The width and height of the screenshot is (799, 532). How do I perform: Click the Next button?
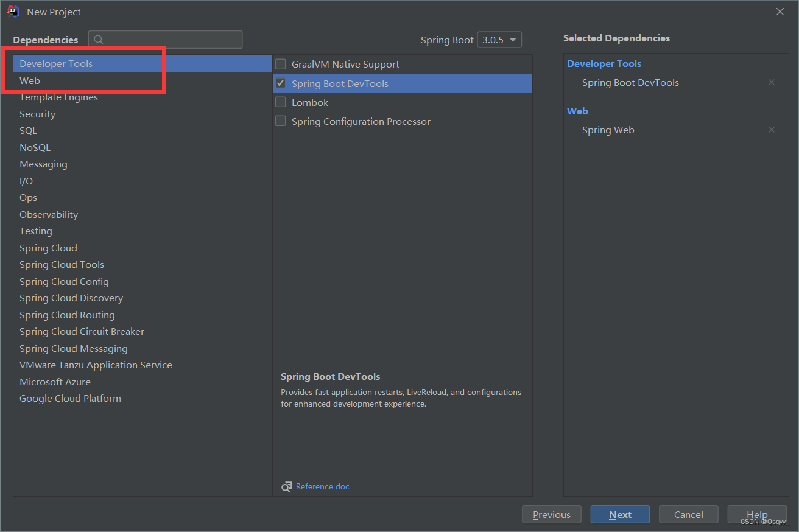click(x=620, y=514)
